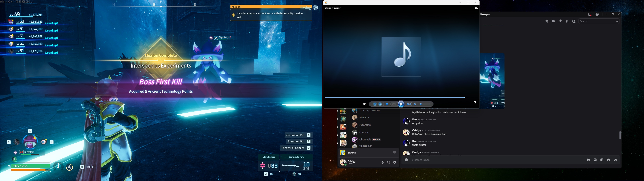Click the Discord Search field
This screenshot has height=181, width=644.
click(599, 21)
